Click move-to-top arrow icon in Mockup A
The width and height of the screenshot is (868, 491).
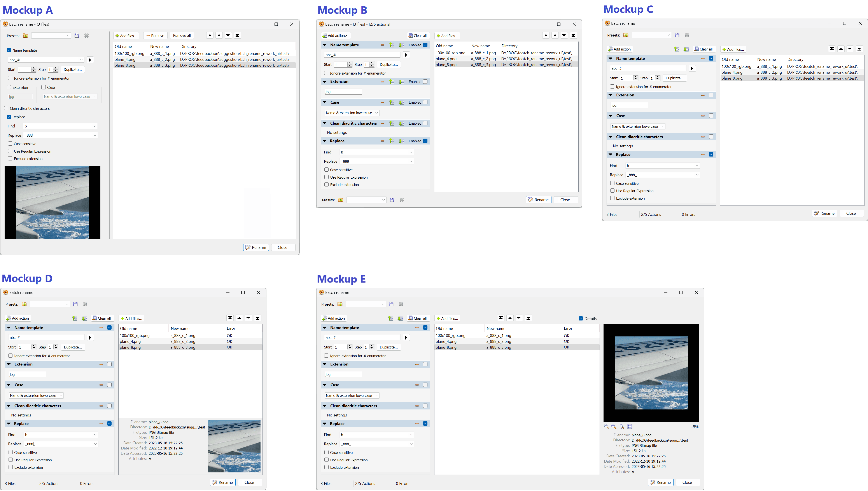click(x=210, y=35)
